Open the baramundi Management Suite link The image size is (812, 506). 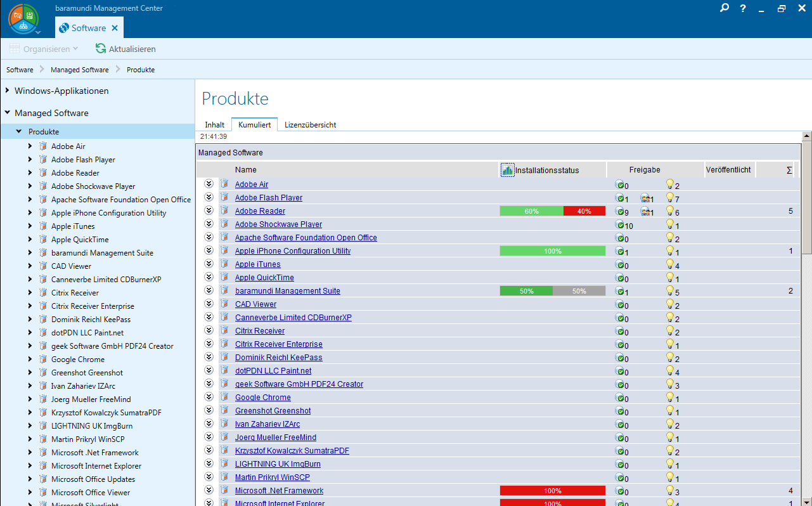(x=287, y=291)
